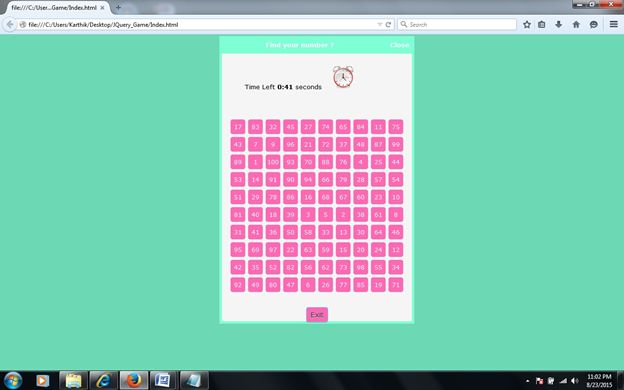Select the Index.html tab
Image resolution: width=624 pixels, height=390 pixels.
point(56,8)
